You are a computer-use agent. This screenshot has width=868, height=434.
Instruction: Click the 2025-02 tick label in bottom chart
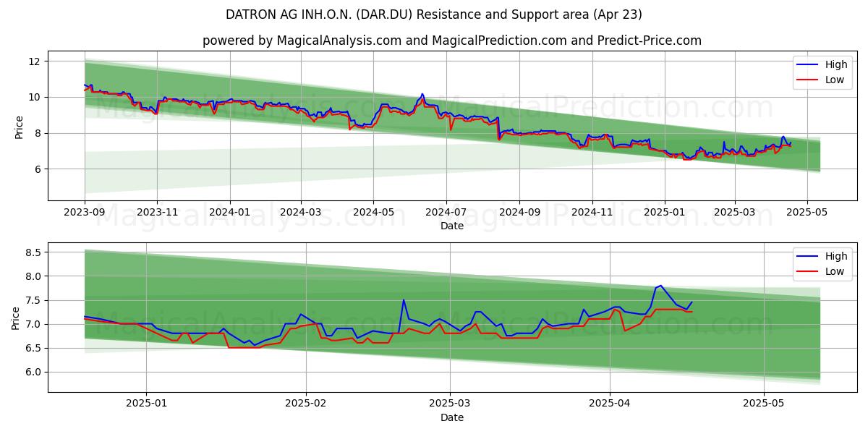tap(306, 404)
